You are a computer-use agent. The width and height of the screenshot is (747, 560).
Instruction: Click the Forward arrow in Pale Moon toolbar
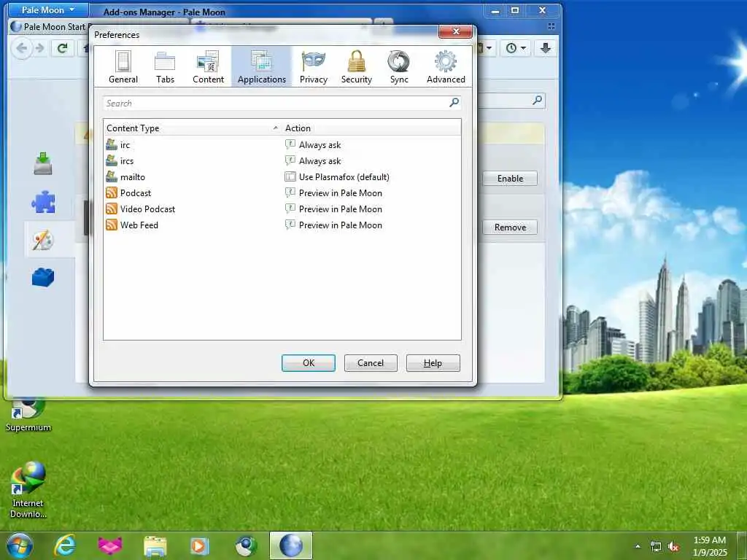coord(40,48)
